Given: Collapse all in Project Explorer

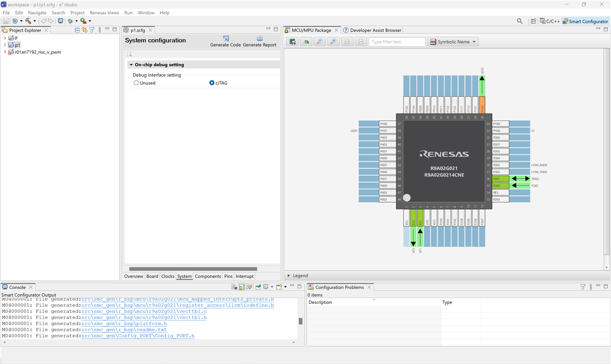Looking at the screenshot, I should 77,30.
